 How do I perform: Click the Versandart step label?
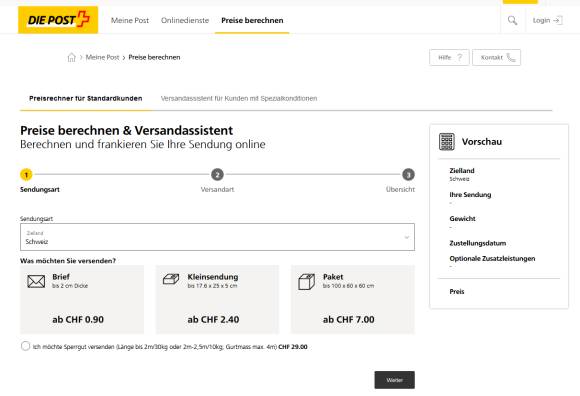(x=217, y=189)
